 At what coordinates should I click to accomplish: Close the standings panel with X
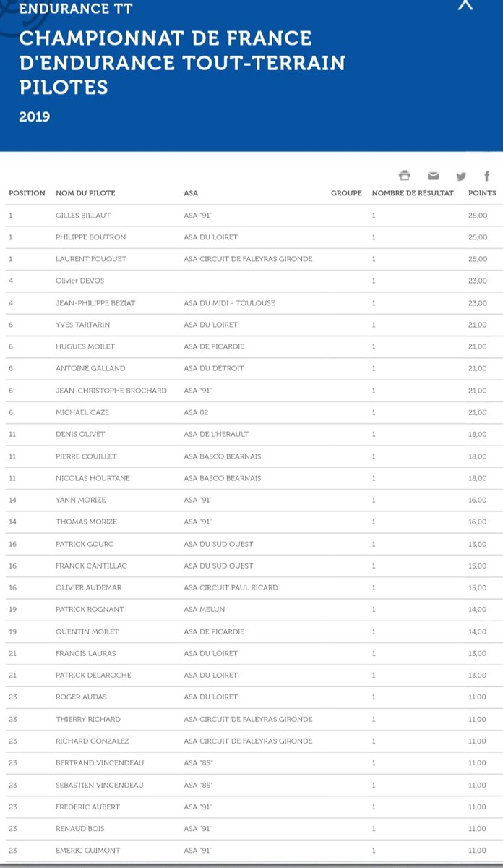pos(466,4)
